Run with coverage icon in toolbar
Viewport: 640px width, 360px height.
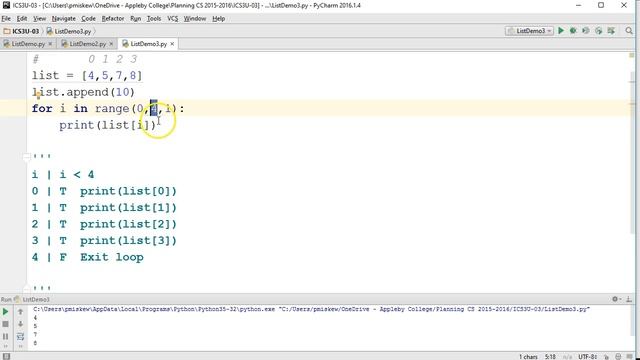[586, 31]
